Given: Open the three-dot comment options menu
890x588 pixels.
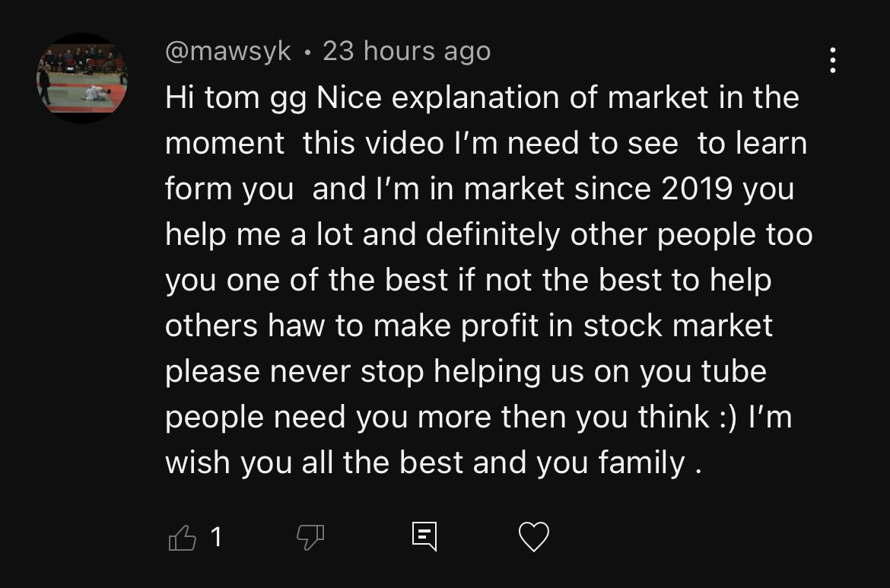Looking at the screenshot, I should click(833, 61).
